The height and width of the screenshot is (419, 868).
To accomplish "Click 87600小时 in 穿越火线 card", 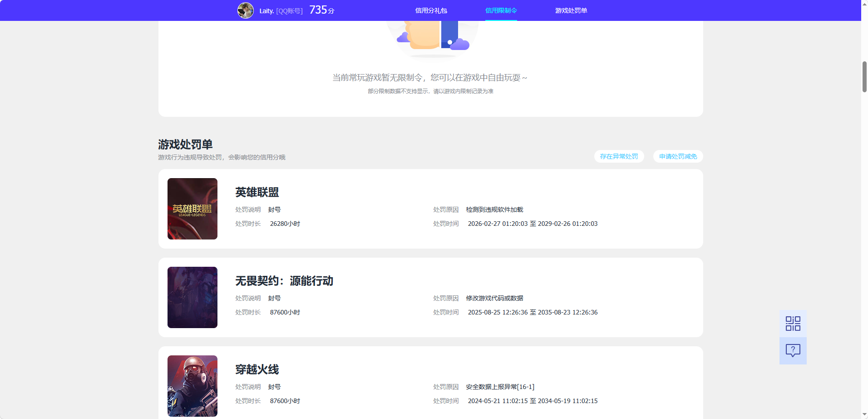I will [x=285, y=401].
